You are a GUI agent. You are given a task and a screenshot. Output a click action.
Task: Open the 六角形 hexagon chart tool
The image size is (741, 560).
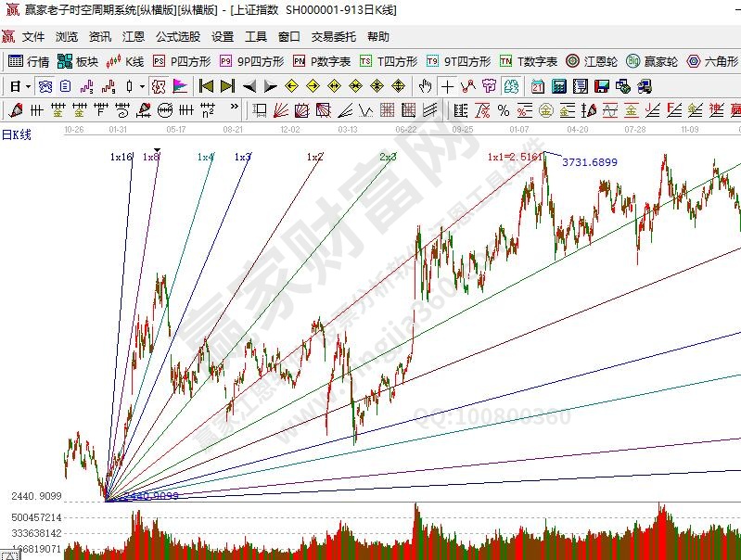712,61
